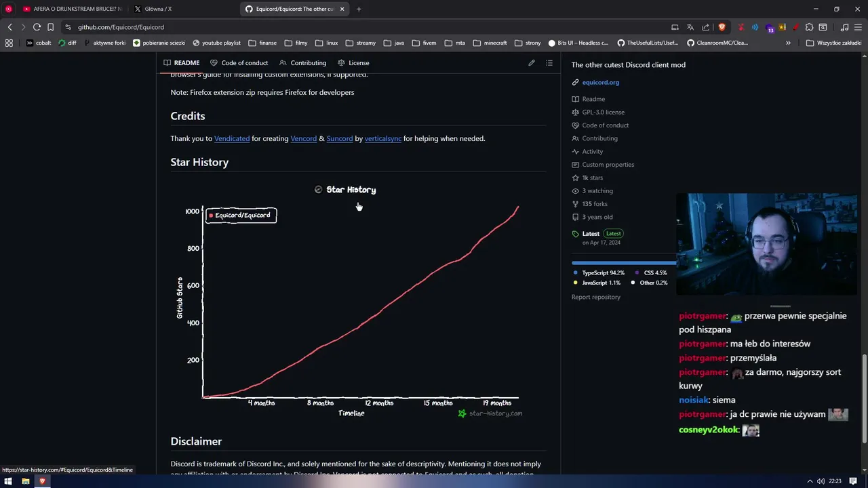
Task: Click Report repository link
Action: click(x=596, y=297)
